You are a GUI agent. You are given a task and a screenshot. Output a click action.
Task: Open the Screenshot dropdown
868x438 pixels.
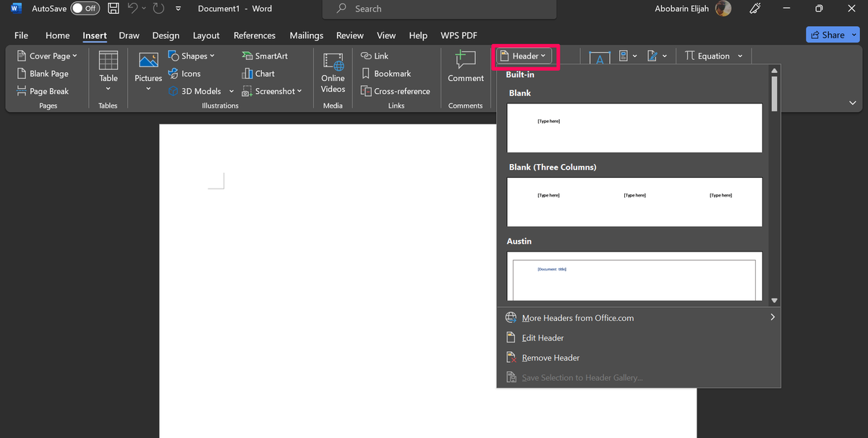coord(272,91)
